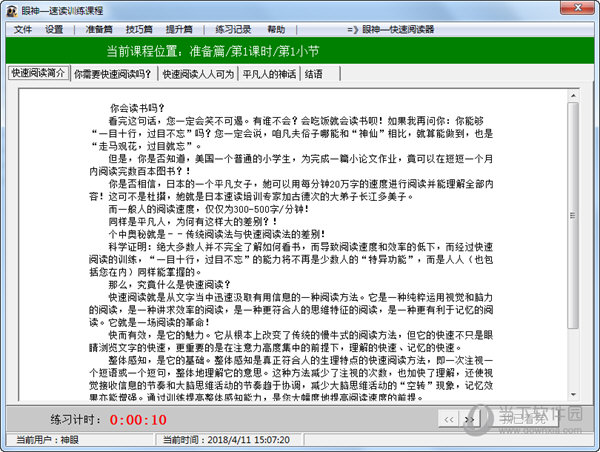Click the 当前时间 2018/4/11 status entry
600x452 pixels.
pos(226,440)
